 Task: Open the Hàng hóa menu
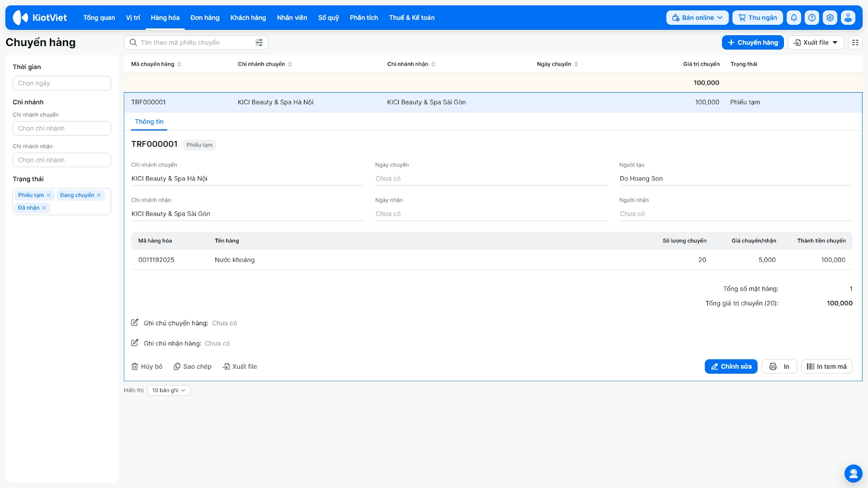[165, 18]
